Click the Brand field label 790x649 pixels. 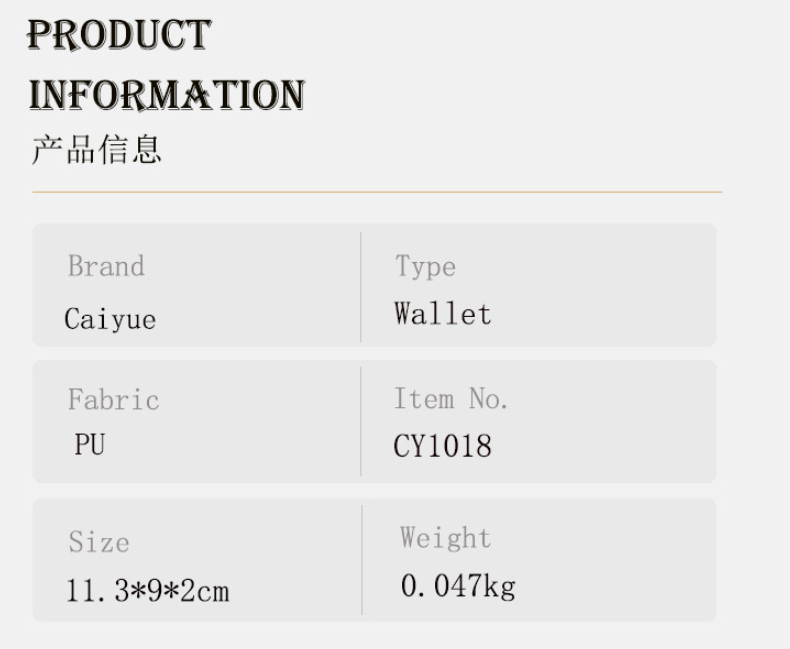(x=106, y=267)
